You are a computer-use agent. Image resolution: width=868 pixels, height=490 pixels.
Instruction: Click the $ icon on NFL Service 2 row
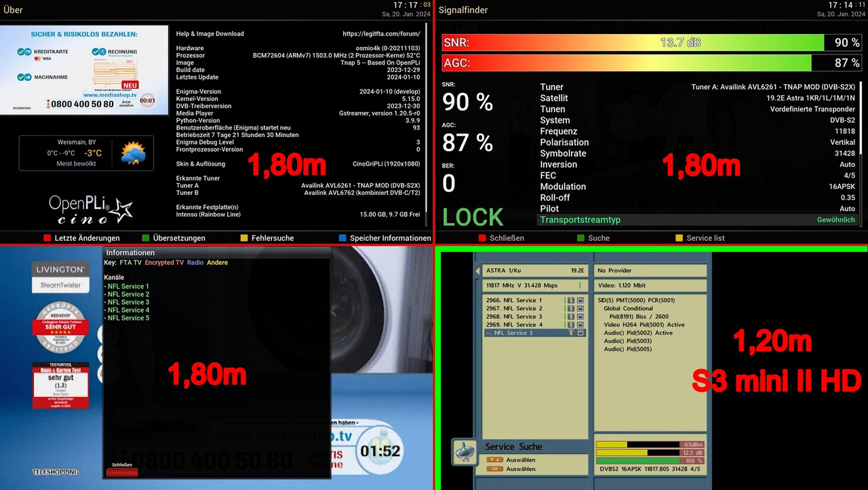click(571, 308)
